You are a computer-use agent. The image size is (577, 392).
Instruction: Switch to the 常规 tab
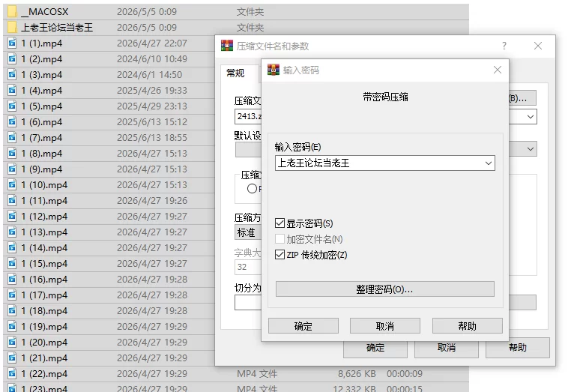235,73
